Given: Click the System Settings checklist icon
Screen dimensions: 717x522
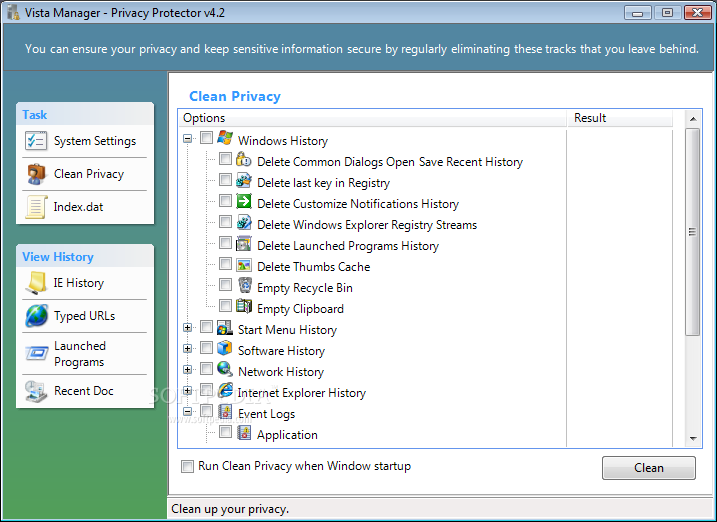Looking at the screenshot, I should [35, 141].
